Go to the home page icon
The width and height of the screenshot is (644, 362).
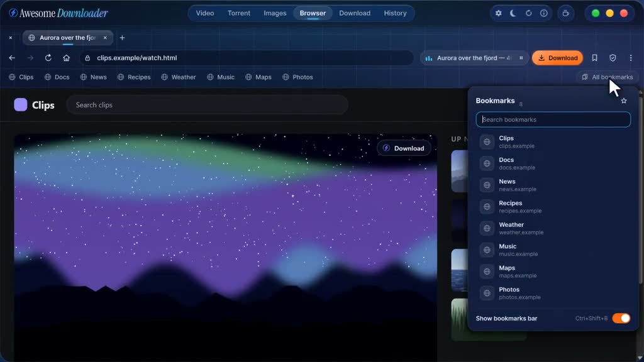pyautogui.click(x=66, y=58)
